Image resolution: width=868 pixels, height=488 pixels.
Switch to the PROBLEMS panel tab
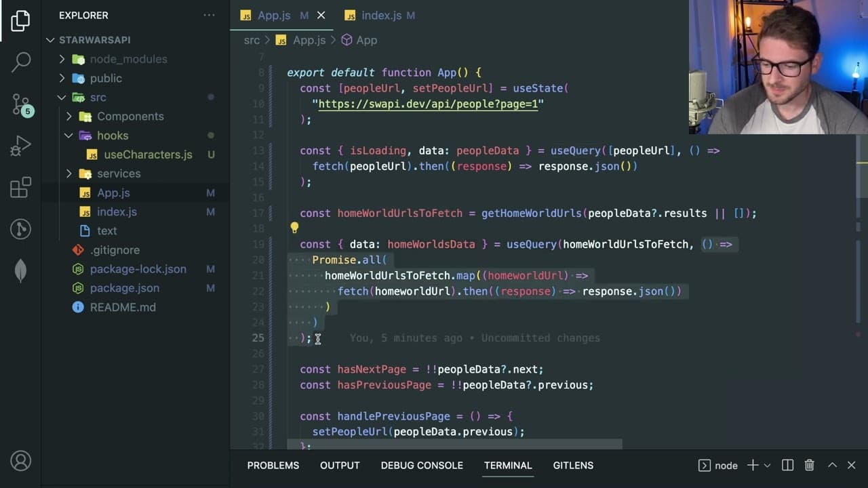273,466
